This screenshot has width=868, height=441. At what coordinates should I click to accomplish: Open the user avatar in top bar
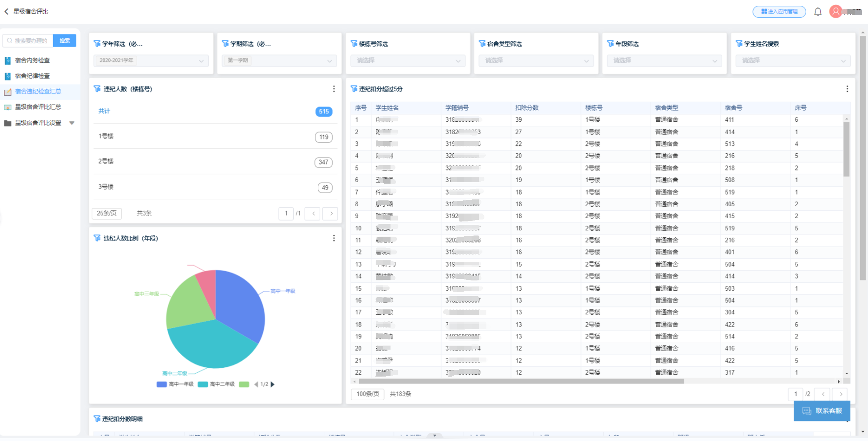pos(836,11)
